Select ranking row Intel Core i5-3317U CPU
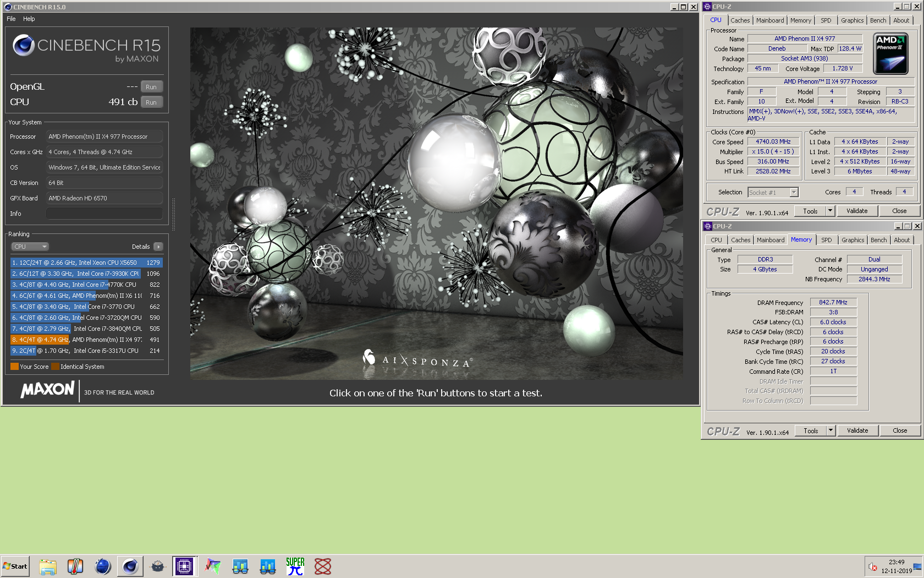This screenshot has width=924, height=578. (x=86, y=351)
